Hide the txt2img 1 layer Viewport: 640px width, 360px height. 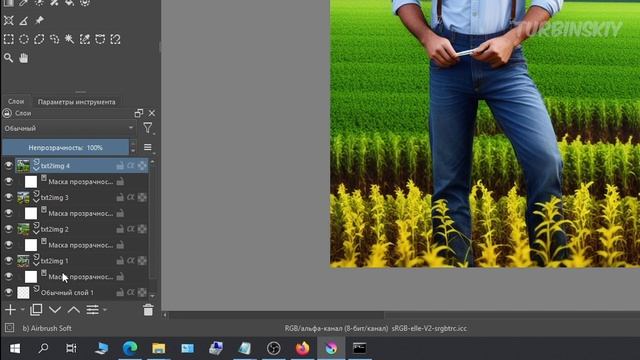coord(9,260)
